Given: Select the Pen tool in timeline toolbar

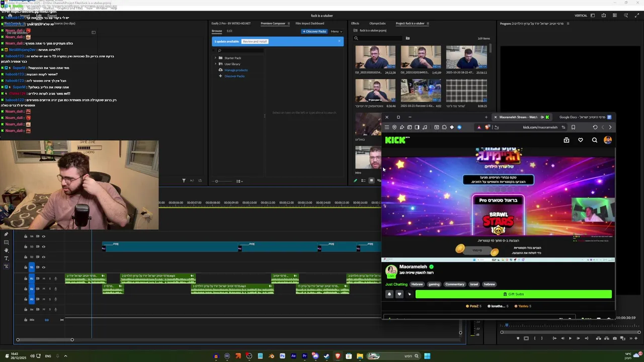Looking at the screenshot, I should click(6, 234).
